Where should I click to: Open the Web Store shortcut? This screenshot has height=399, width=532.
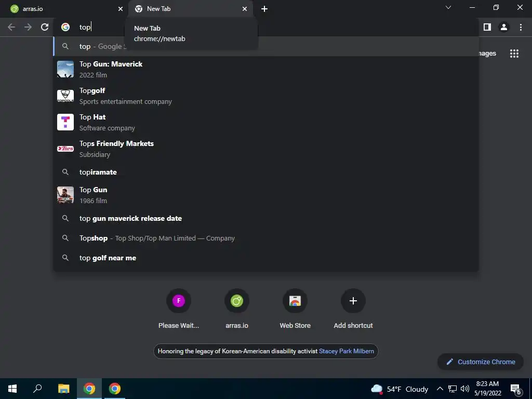[295, 309]
